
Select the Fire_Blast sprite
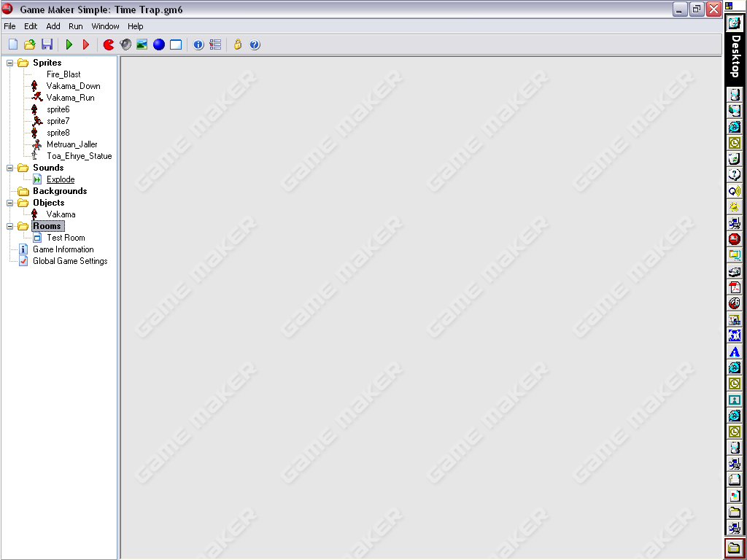pyautogui.click(x=63, y=74)
